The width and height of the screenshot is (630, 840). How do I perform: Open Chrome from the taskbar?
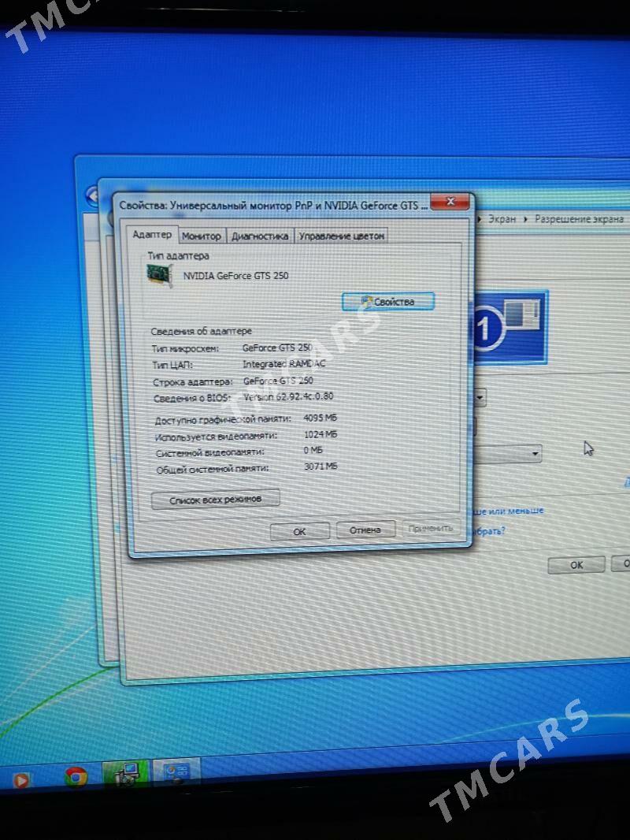point(76,777)
